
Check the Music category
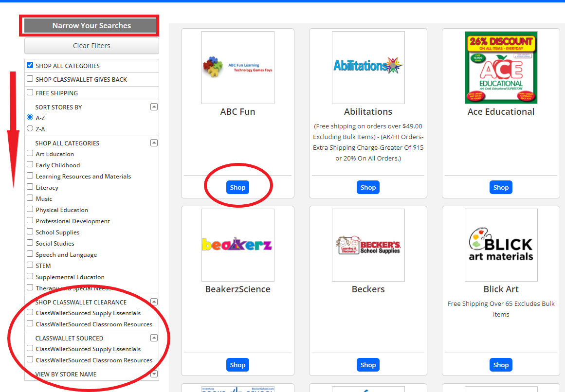coord(30,198)
